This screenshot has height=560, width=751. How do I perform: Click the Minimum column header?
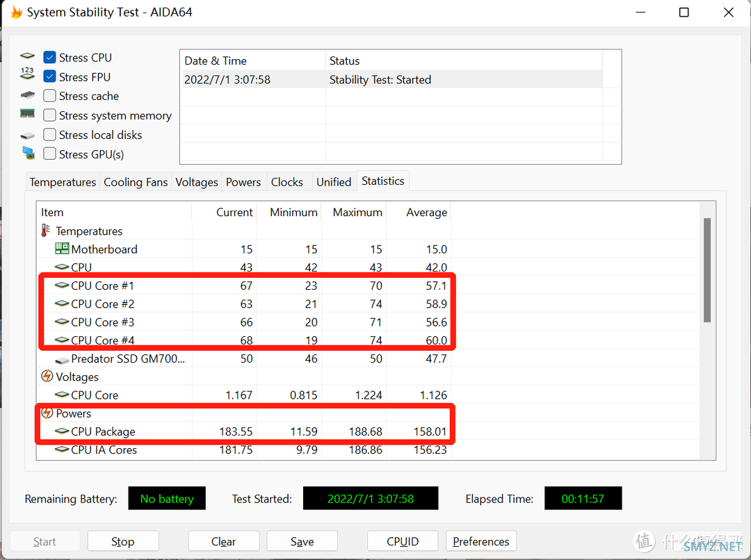click(x=289, y=212)
